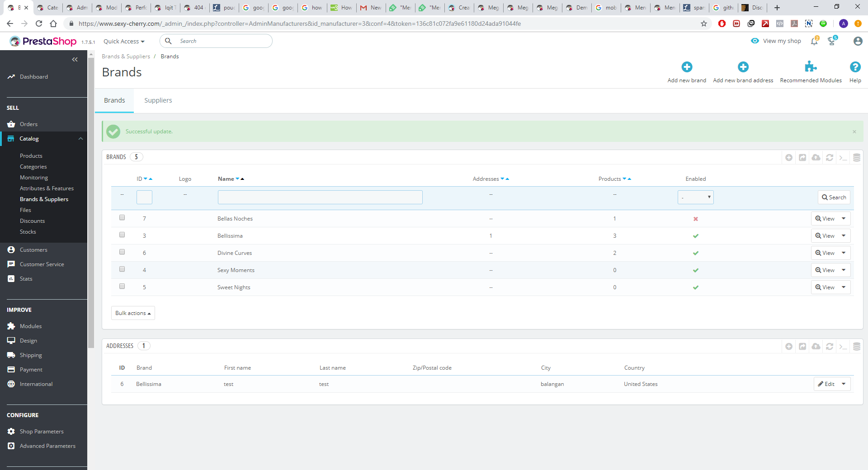The width and height of the screenshot is (868, 470).
Task: Disable the Bellissima brand status
Action: (x=696, y=236)
